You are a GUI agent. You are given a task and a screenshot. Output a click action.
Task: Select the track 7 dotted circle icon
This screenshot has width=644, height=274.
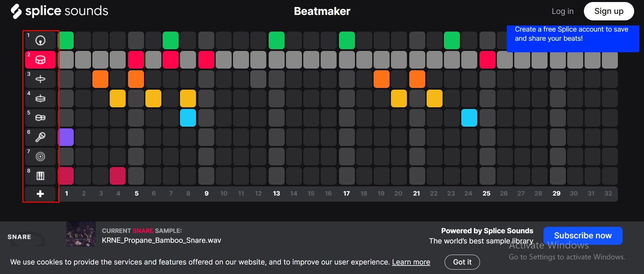(x=40, y=156)
